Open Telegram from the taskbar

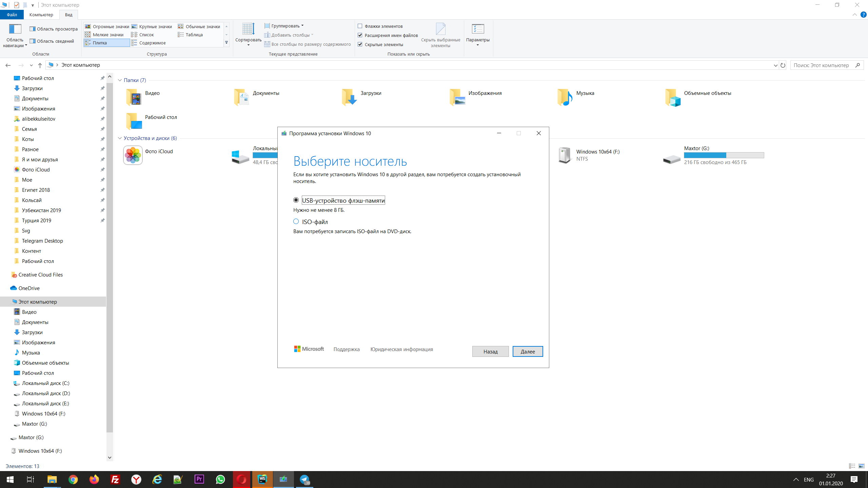304,480
